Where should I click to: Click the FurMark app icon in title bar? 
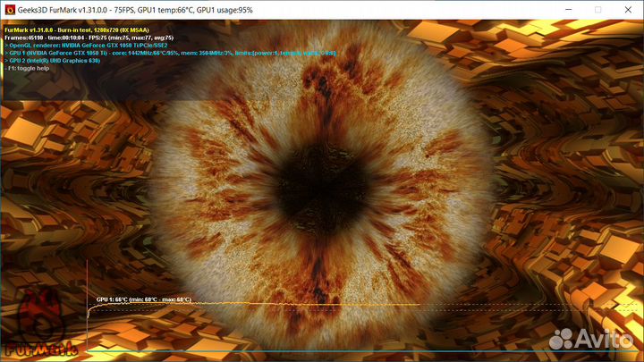(9, 9)
